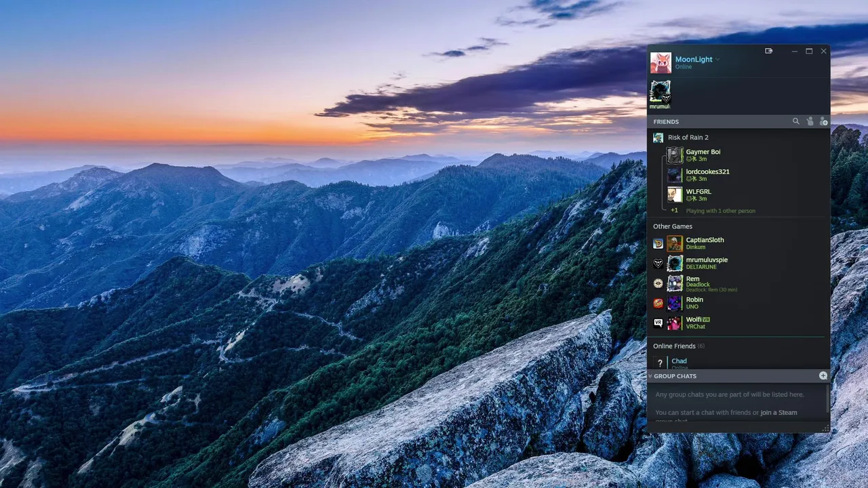Click the Playing with 1 other person text
The width and height of the screenshot is (868, 488).
click(720, 211)
